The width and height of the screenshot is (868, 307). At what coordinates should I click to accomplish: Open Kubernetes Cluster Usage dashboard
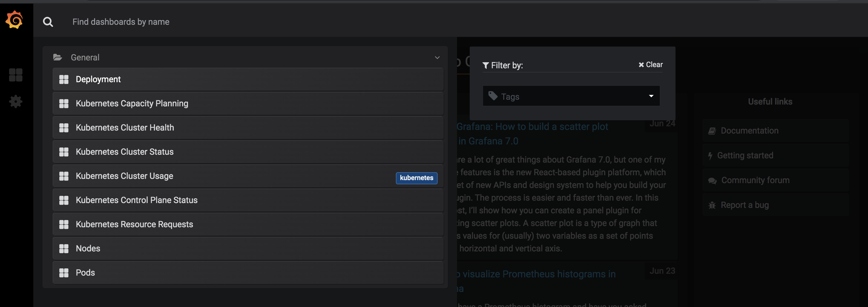click(248, 176)
